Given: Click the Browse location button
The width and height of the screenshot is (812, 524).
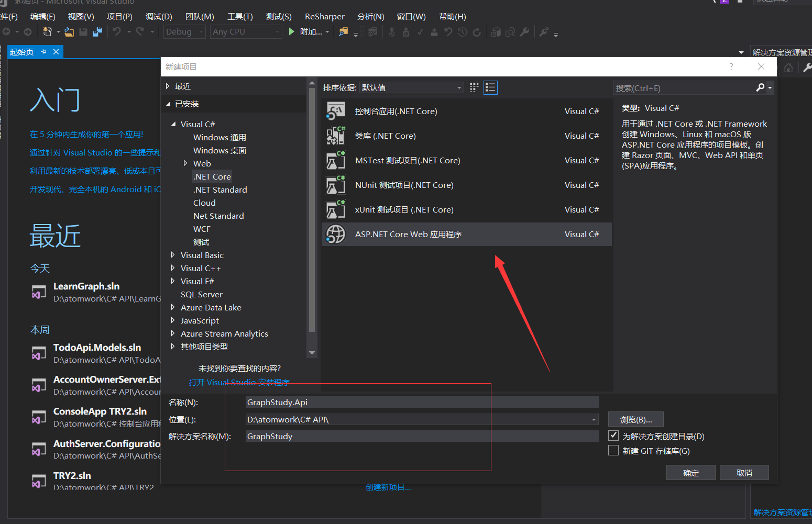Looking at the screenshot, I should coord(635,419).
